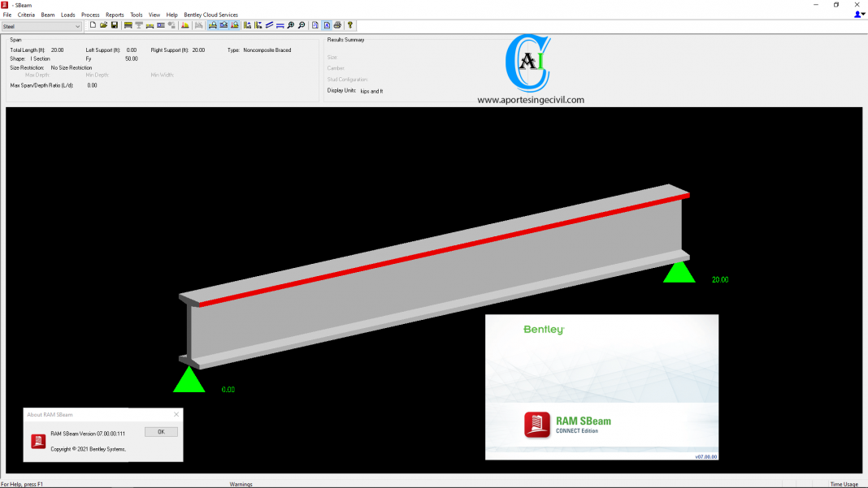
Task: Click the New file toolbar icon
Action: tap(93, 25)
